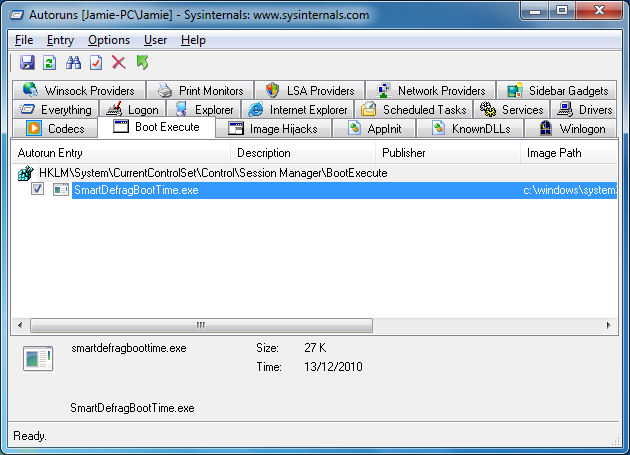
Task: Click the large file icon in details pane
Action: coord(38,358)
